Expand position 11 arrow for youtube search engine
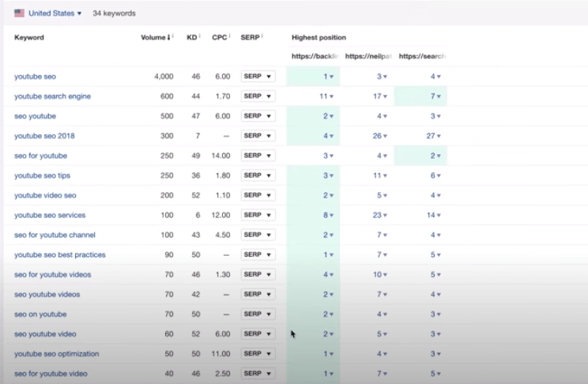The width and height of the screenshot is (588, 384). (x=331, y=96)
